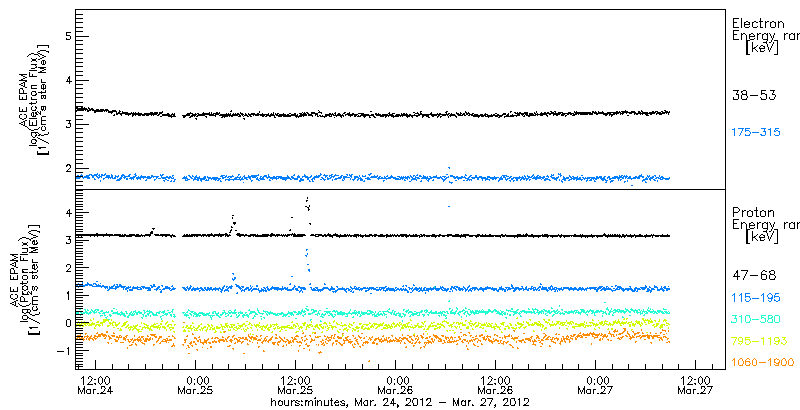Click the blue electron outlier point on Mar.26

448,168
